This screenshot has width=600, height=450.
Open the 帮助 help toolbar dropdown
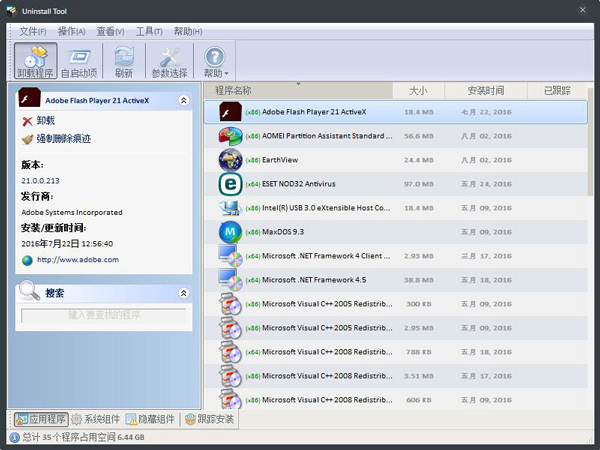(215, 61)
